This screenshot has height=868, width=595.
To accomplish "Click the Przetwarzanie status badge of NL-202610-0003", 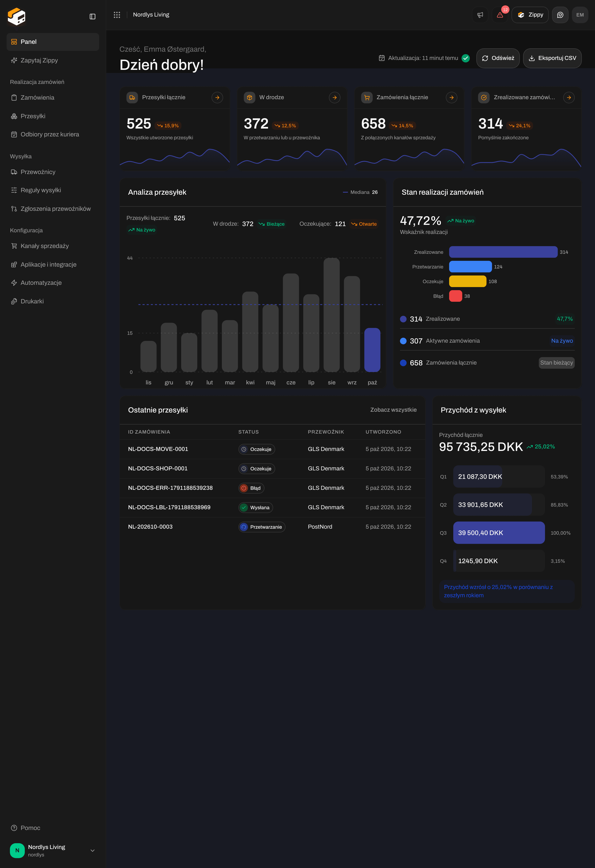I will click(262, 527).
